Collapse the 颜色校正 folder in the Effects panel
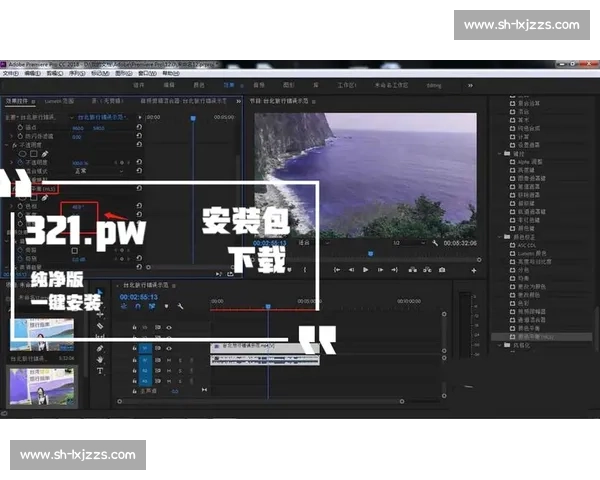 click(499, 237)
